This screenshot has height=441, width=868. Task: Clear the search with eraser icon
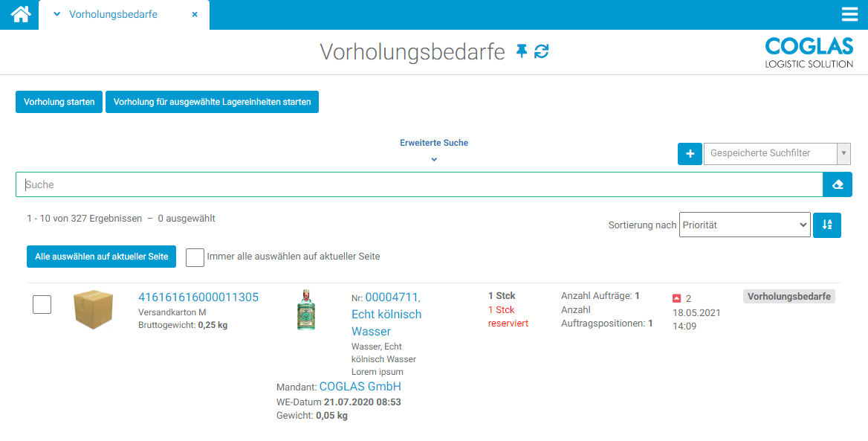838,184
